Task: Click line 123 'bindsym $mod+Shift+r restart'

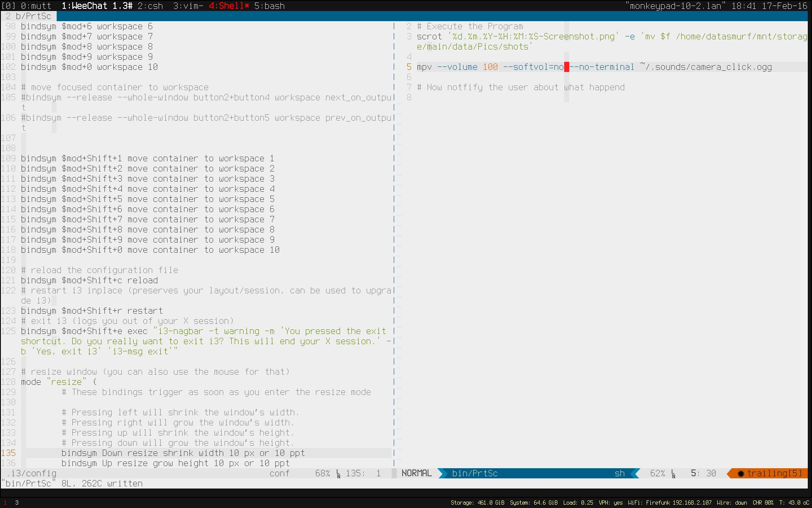Action: 92,311
